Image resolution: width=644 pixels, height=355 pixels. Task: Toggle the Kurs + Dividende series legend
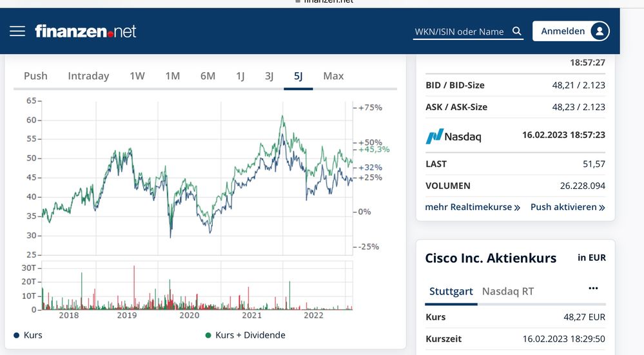[x=245, y=335]
